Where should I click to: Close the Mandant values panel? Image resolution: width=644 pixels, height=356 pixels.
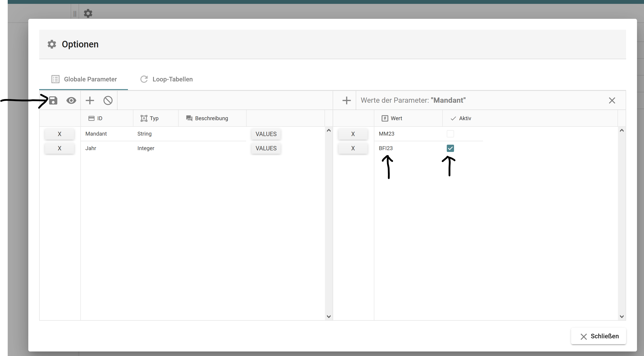(x=612, y=100)
